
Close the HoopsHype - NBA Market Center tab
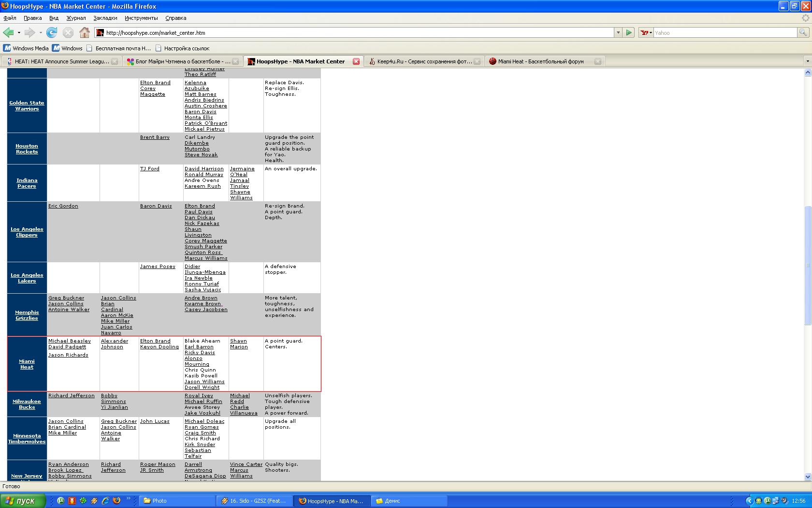point(356,61)
